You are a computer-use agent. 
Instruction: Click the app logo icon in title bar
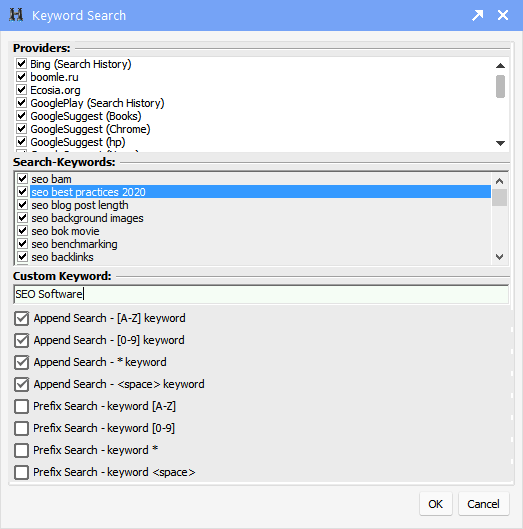[x=16, y=15]
